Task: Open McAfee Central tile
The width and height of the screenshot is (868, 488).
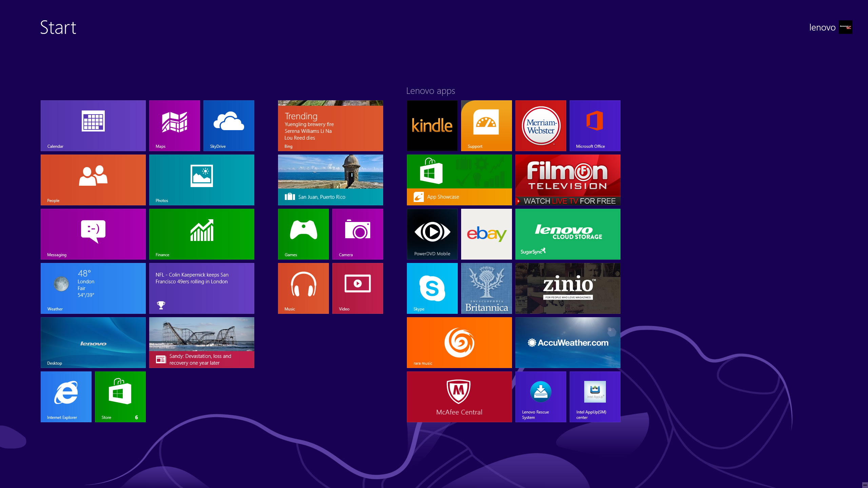Action: pos(459,396)
